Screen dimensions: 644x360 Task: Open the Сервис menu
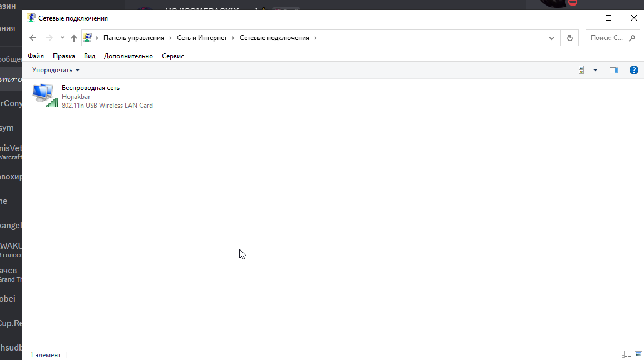[173, 56]
